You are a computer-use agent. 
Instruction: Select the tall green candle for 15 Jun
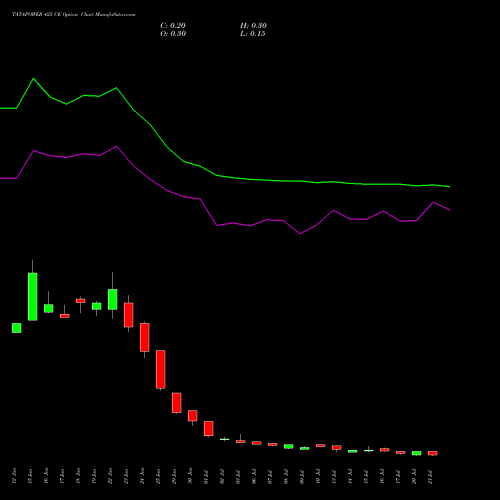coord(33,297)
